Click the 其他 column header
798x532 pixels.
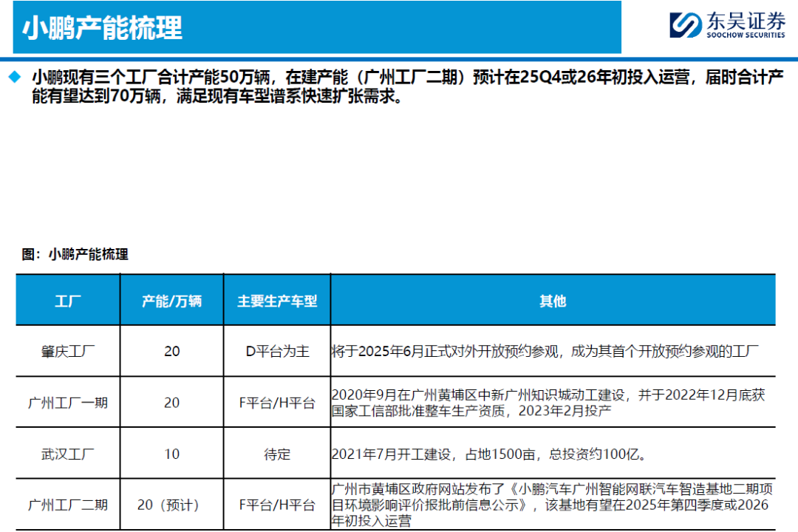tap(553, 301)
